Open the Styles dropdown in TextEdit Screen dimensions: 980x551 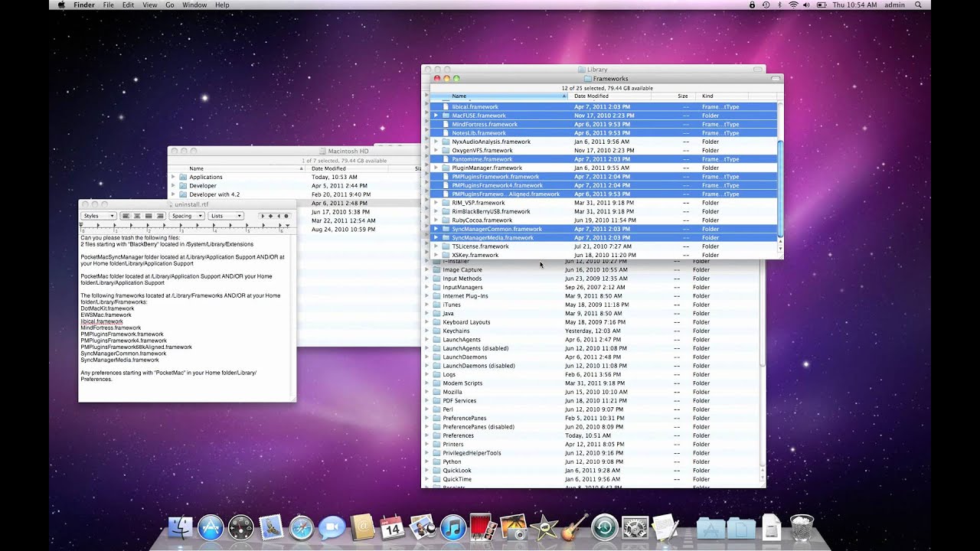pyautogui.click(x=99, y=216)
